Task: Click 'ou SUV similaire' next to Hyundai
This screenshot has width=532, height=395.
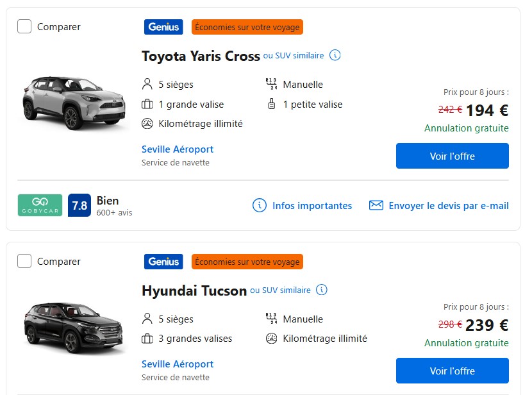Action: click(x=280, y=290)
